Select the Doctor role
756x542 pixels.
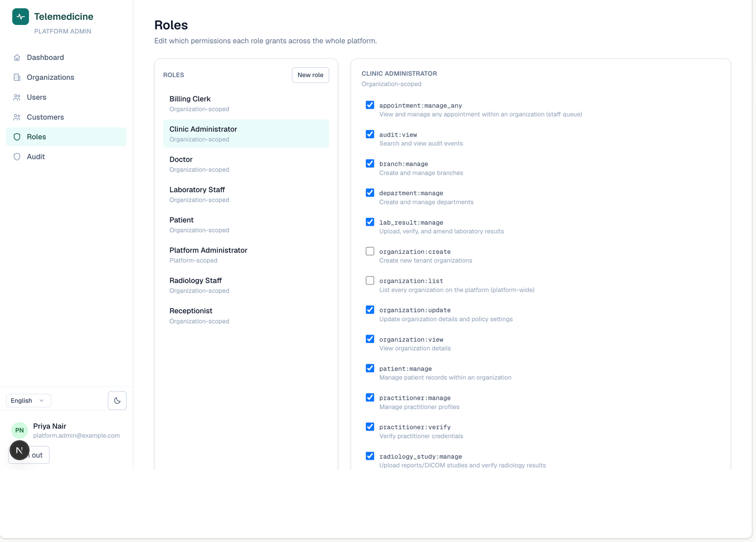[x=246, y=164]
